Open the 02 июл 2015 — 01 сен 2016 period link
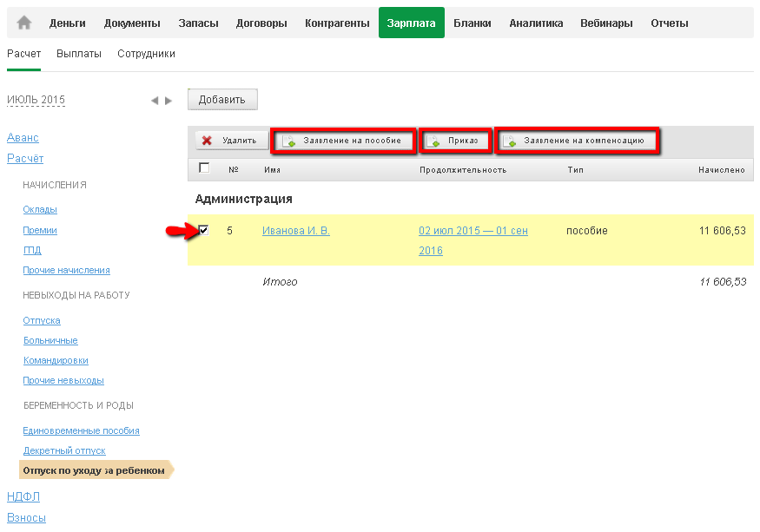Screen dimensions: 760x532 (473, 240)
